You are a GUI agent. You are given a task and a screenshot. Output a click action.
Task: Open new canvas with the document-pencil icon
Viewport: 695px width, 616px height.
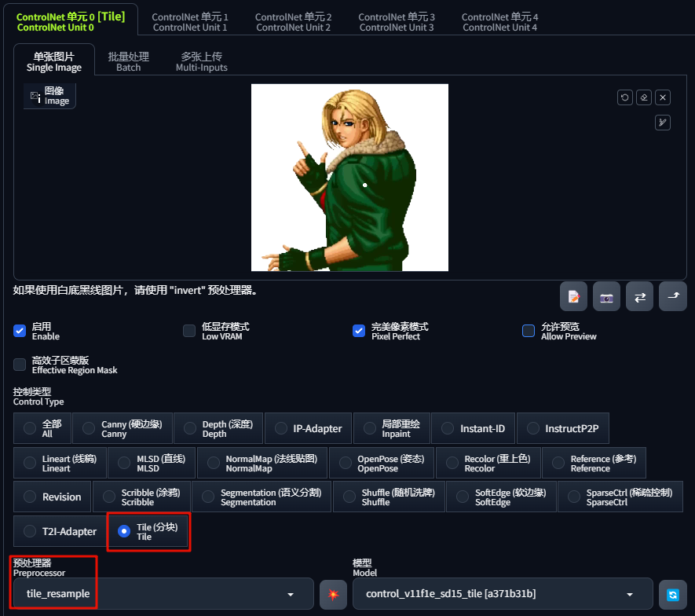coord(573,296)
